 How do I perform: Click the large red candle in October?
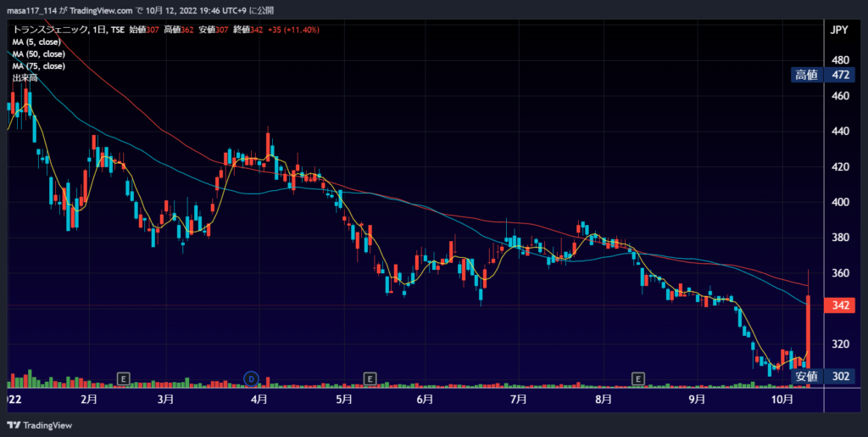point(808,331)
